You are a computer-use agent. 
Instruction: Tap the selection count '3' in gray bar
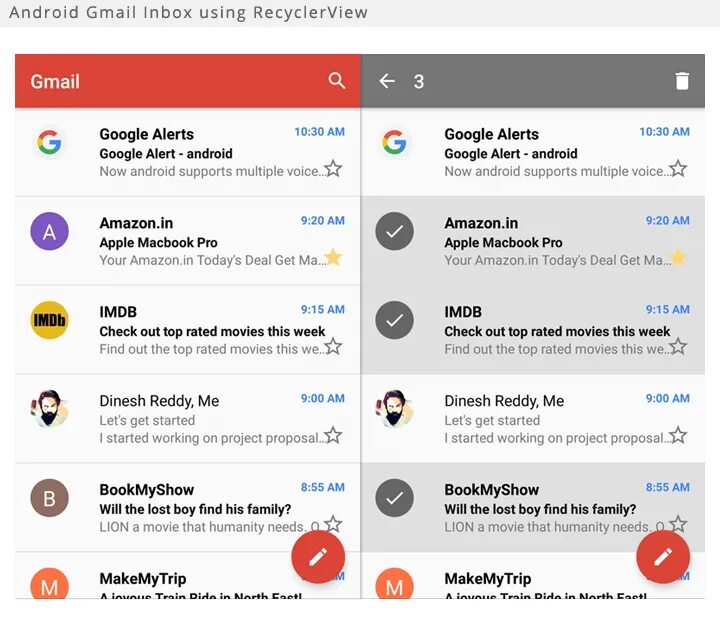click(x=418, y=82)
